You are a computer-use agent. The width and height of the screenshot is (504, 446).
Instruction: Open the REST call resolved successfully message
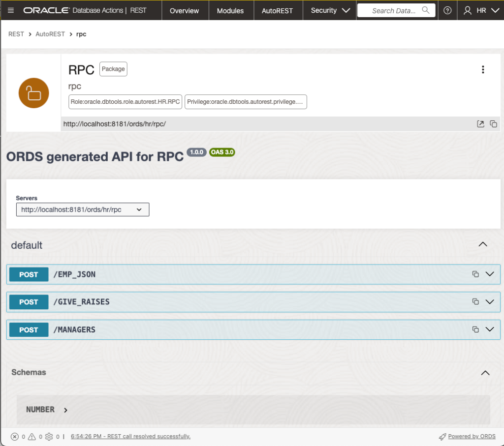(x=130, y=436)
